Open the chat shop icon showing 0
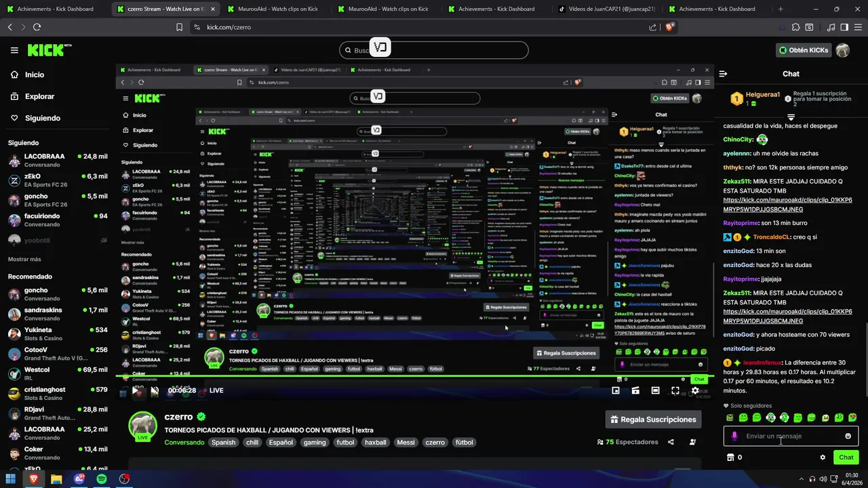 point(734,457)
